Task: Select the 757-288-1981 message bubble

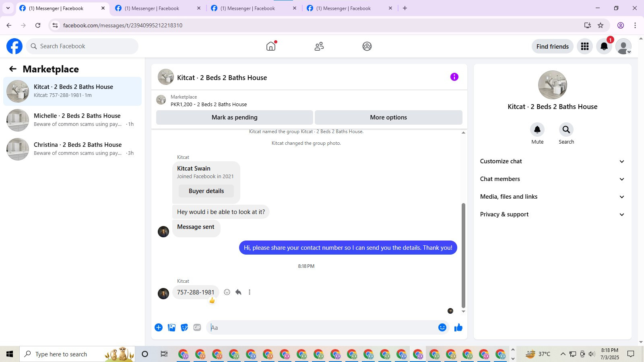Action: [x=196, y=292]
